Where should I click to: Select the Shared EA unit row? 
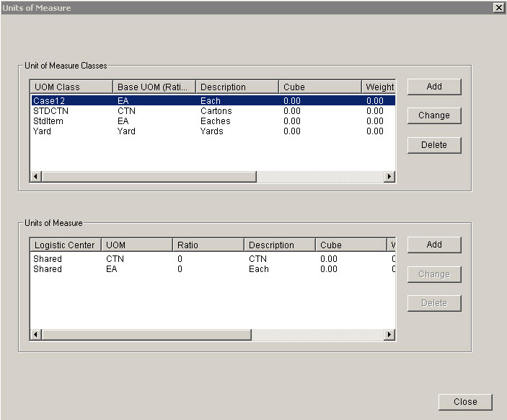click(x=213, y=269)
